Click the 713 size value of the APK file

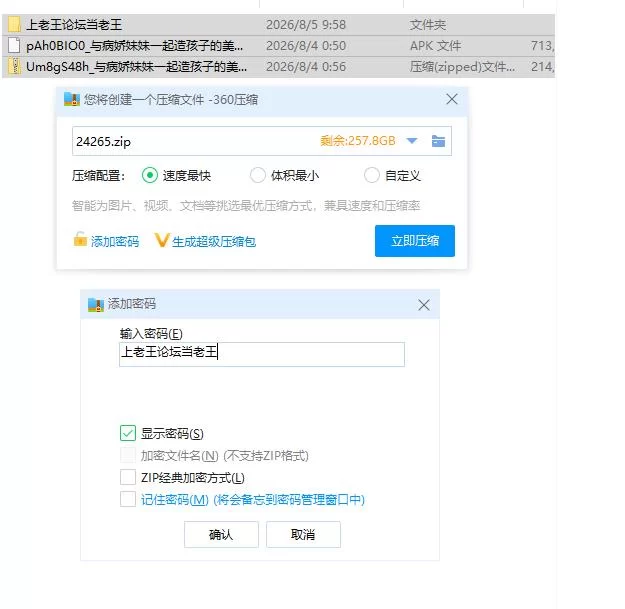point(542,46)
